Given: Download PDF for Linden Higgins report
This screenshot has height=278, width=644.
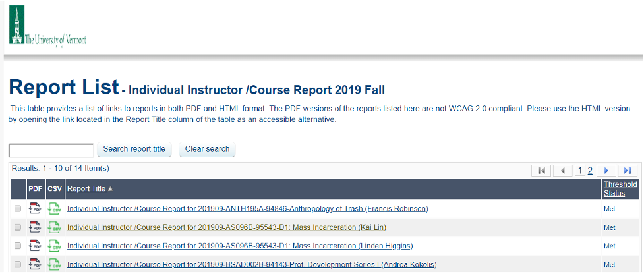Looking at the screenshot, I should (x=36, y=246).
